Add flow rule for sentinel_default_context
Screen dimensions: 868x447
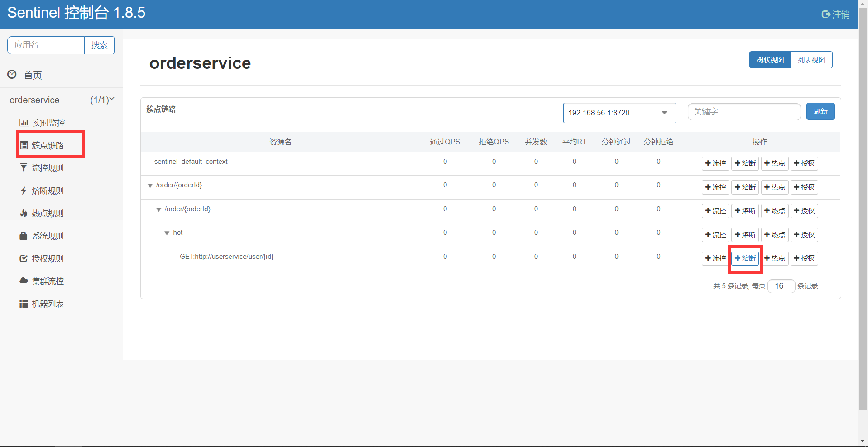715,163
